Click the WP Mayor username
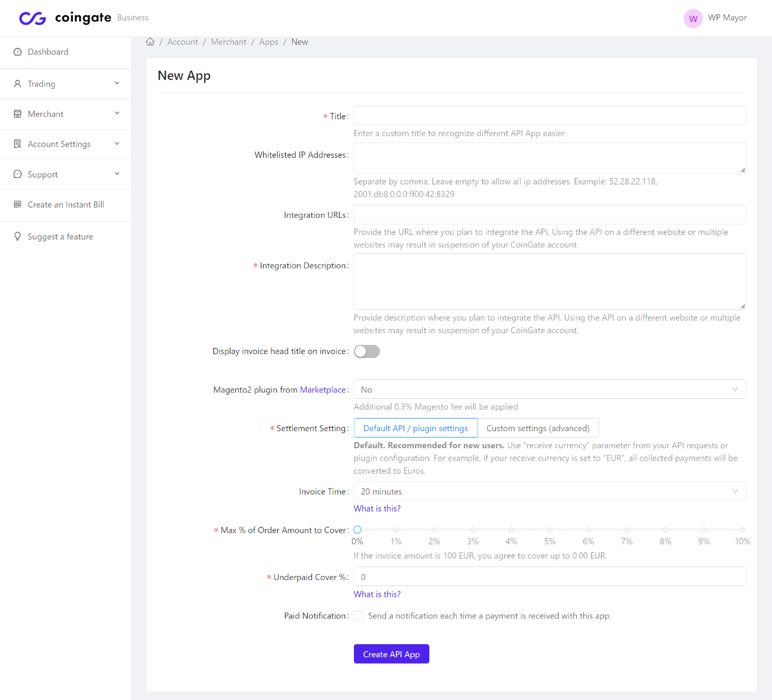Screen dimensions: 772x700 [727, 18]
